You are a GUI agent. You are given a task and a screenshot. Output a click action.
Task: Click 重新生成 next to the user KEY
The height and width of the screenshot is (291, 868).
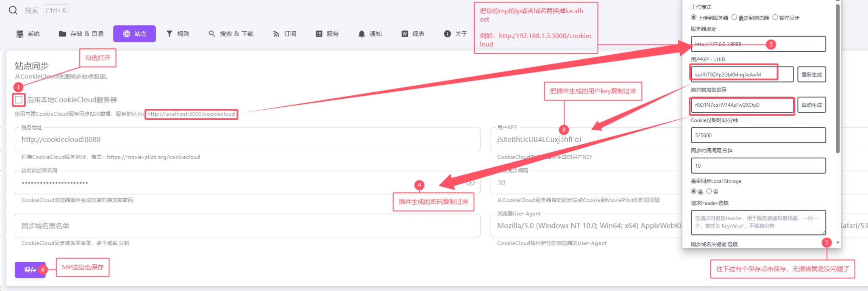click(x=811, y=75)
